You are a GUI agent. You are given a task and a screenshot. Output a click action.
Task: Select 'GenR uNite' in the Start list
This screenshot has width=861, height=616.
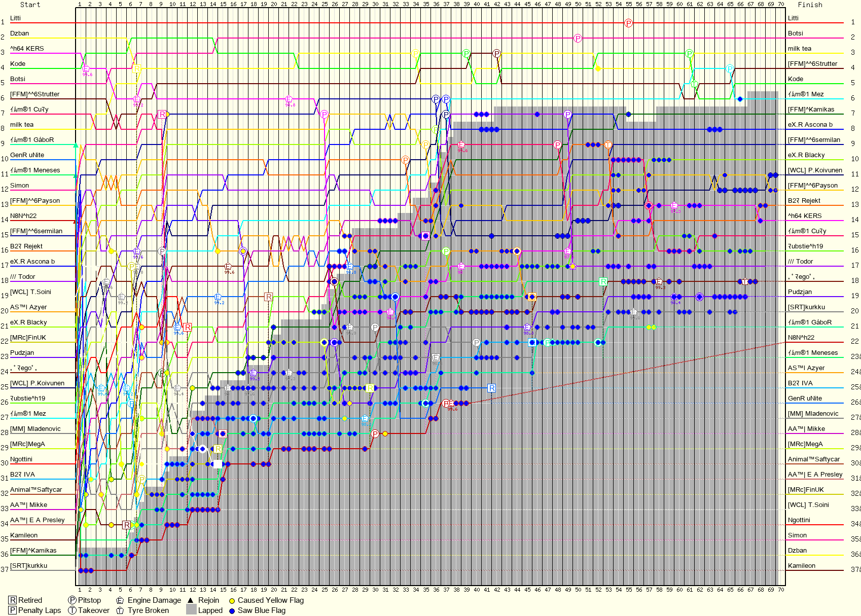[x=27, y=155]
